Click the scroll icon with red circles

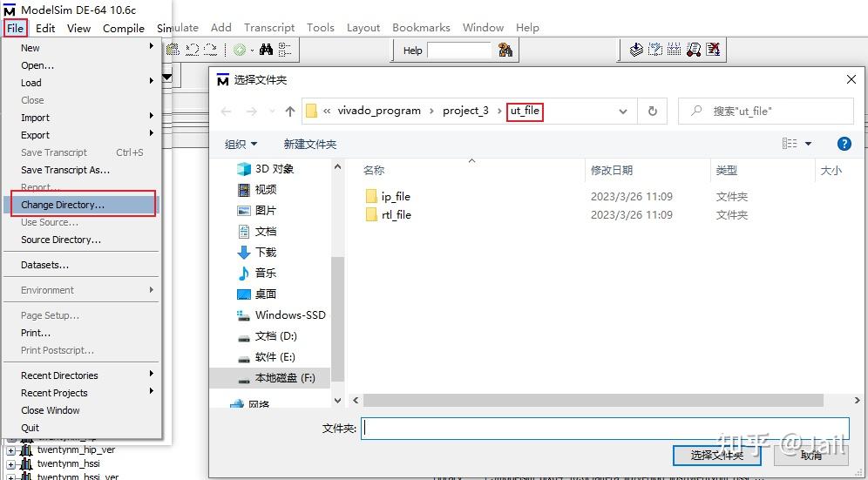(694, 50)
